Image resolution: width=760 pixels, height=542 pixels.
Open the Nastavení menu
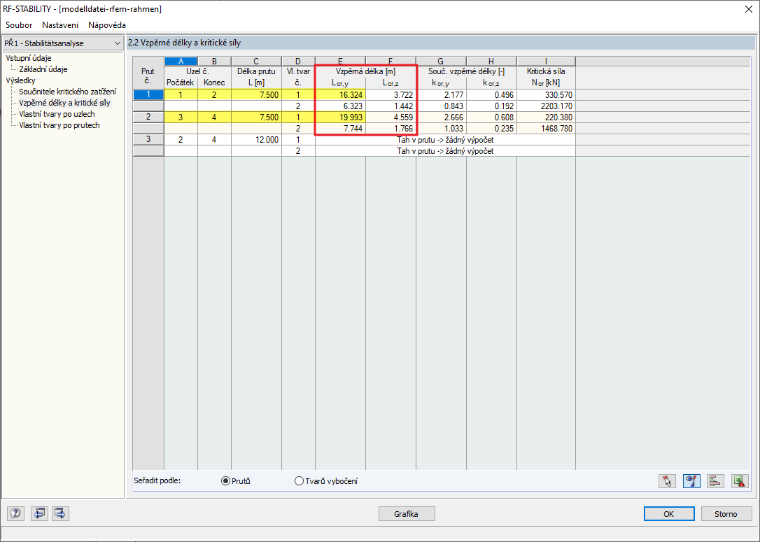[x=60, y=25]
